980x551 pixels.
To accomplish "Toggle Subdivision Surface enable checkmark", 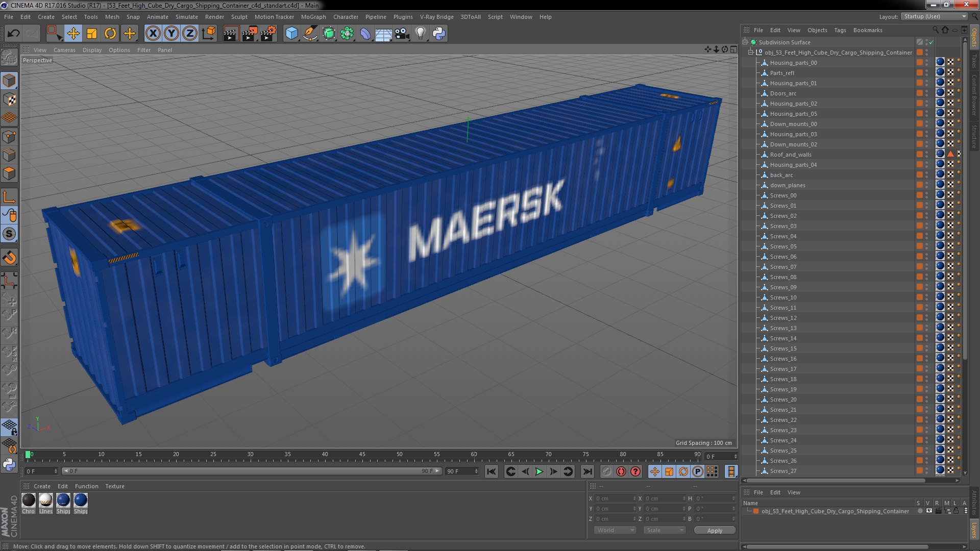I will [x=932, y=42].
